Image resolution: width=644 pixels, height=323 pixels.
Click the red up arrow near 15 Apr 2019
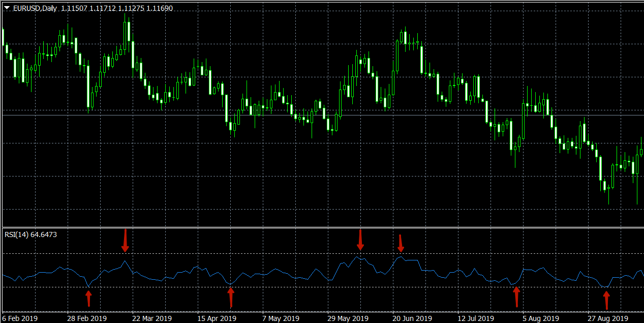231,297
